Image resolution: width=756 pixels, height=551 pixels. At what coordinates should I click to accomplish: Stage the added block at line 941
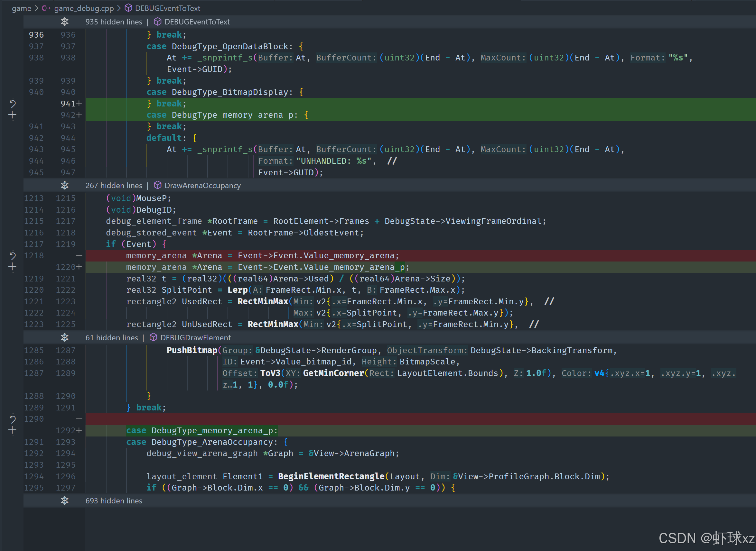pos(12,115)
